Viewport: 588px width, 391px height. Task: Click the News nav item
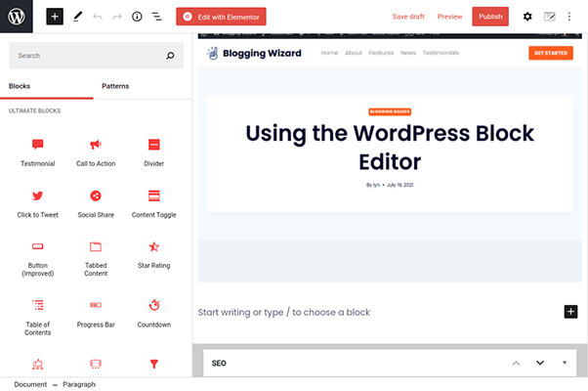(x=408, y=53)
